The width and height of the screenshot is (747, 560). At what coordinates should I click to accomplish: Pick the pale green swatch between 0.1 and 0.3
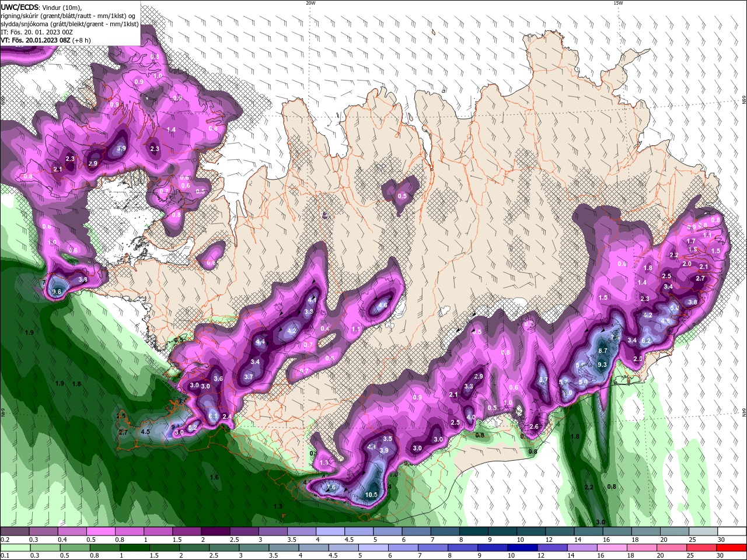[x=15, y=548]
